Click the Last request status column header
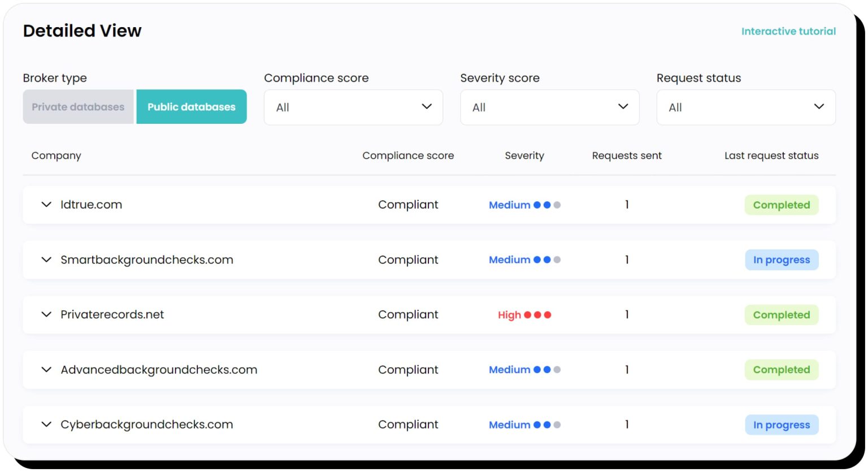The image size is (868, 472). point(771,155)
